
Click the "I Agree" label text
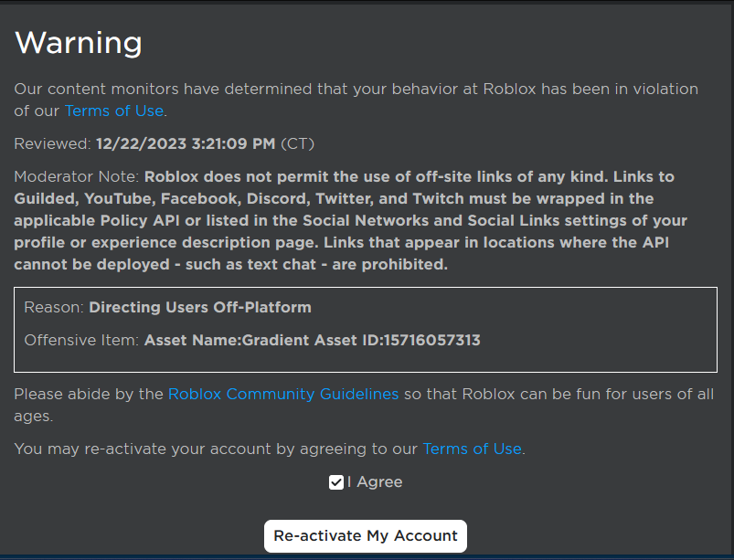coord(375,482)
